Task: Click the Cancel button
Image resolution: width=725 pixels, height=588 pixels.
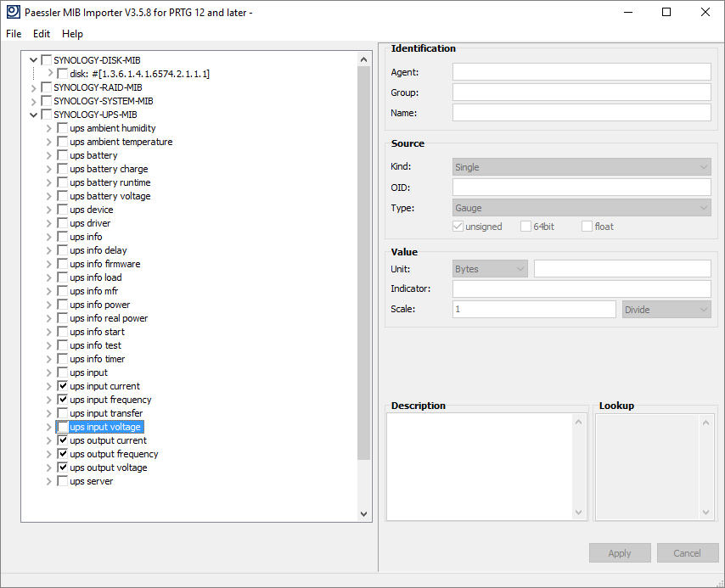Action: [x=688, y=553]
